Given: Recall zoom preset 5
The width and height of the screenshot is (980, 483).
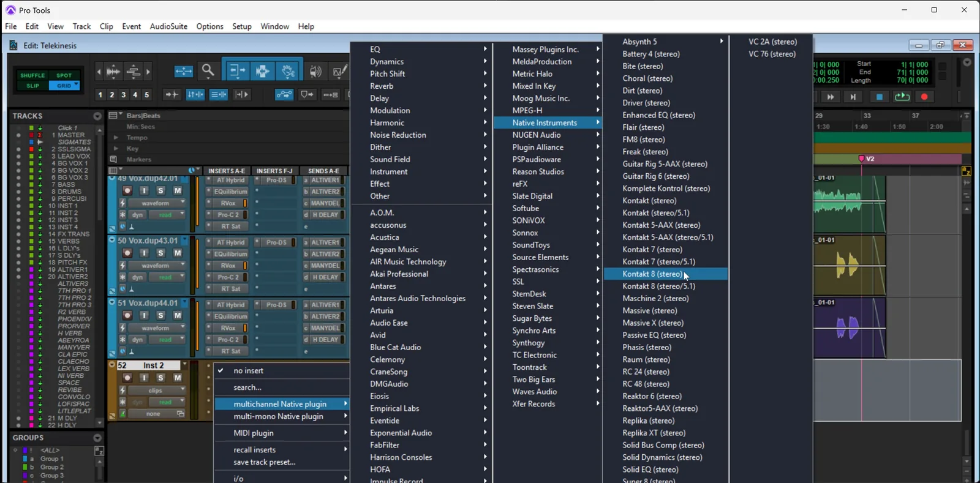Looking at the screenshot, I should tap(146, 95).
